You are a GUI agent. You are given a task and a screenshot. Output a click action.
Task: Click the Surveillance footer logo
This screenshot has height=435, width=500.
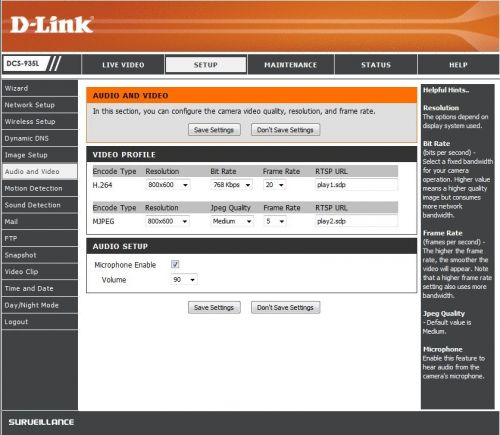tap(41, 422)
